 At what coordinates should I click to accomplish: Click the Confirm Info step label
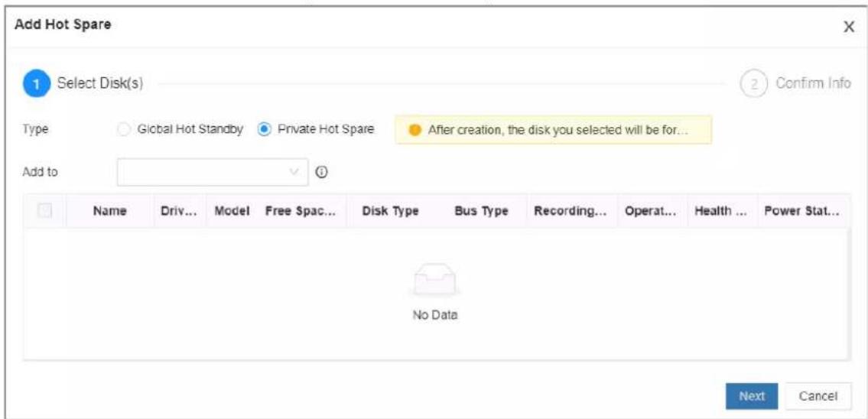813,84
